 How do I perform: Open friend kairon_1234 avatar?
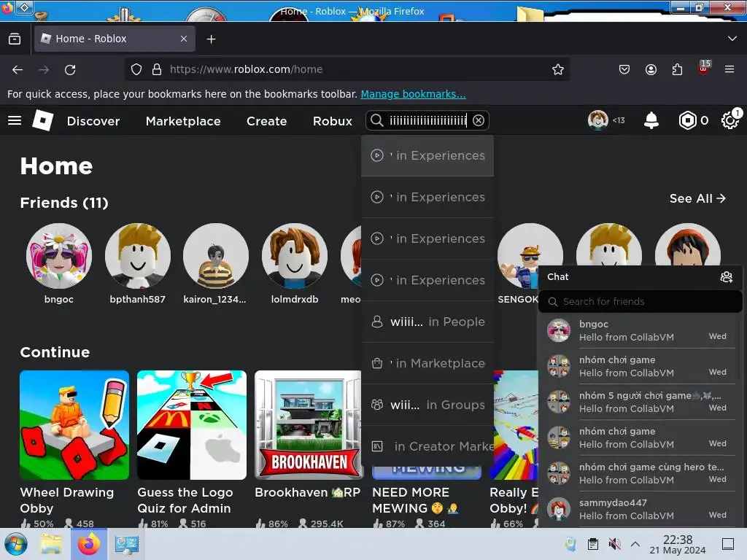(x=216, y=256)
